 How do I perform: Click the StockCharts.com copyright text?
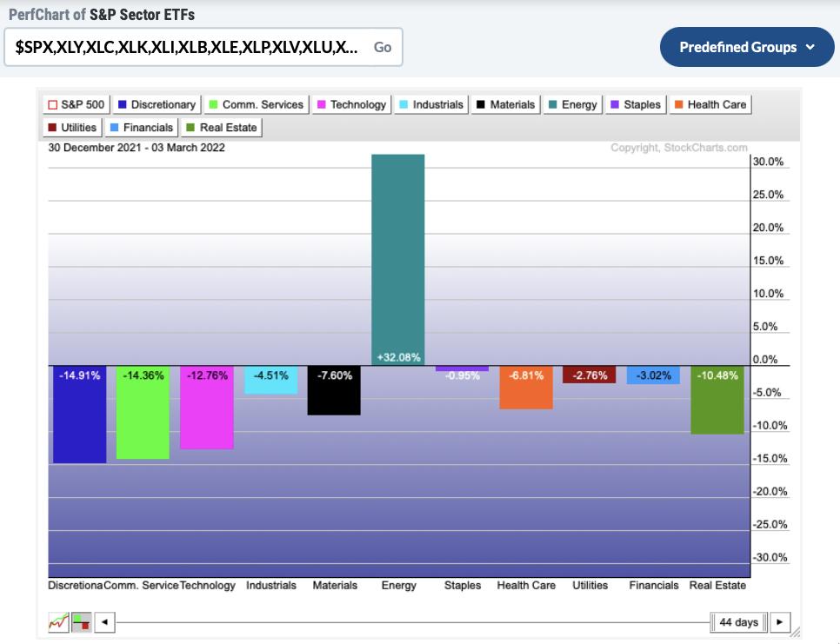click(678, 148)
